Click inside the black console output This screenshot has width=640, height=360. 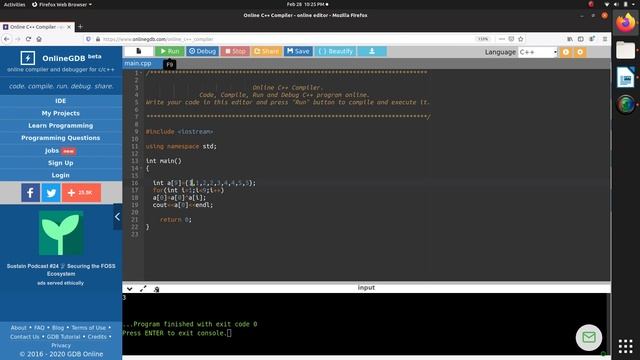365,324
